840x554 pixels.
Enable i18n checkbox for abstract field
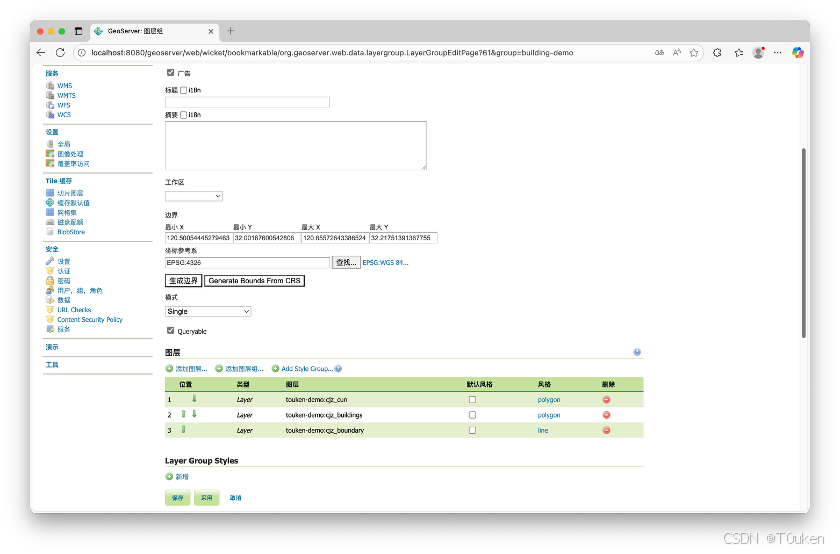184,115
